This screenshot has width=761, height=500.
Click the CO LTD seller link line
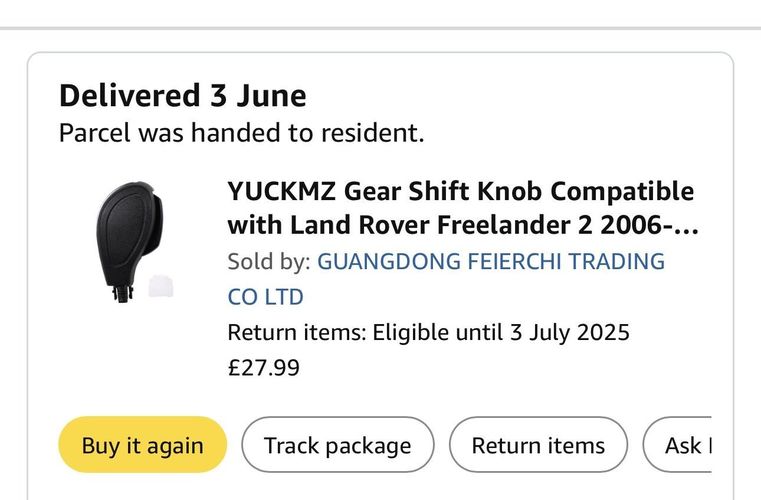point(265,297)
